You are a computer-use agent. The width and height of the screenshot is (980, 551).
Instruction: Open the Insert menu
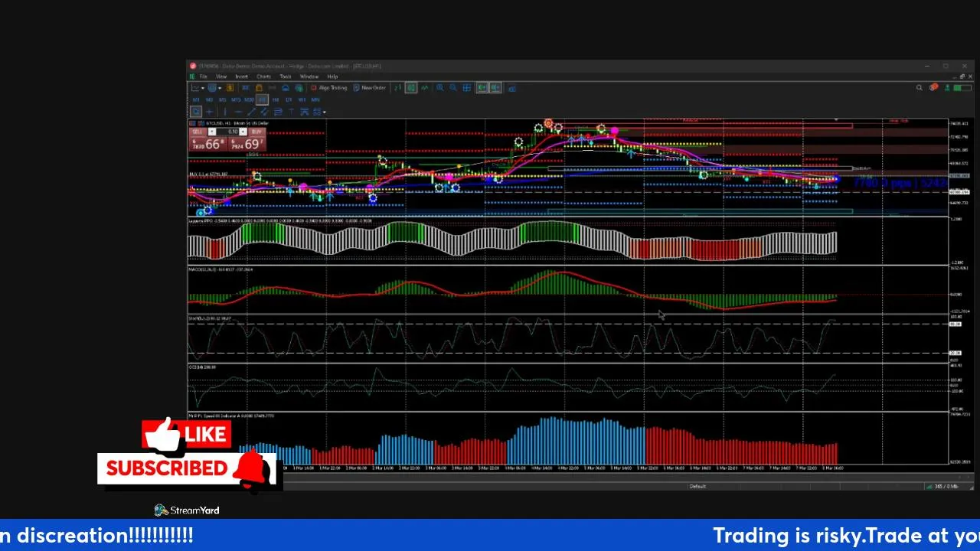tap(242, 77)
